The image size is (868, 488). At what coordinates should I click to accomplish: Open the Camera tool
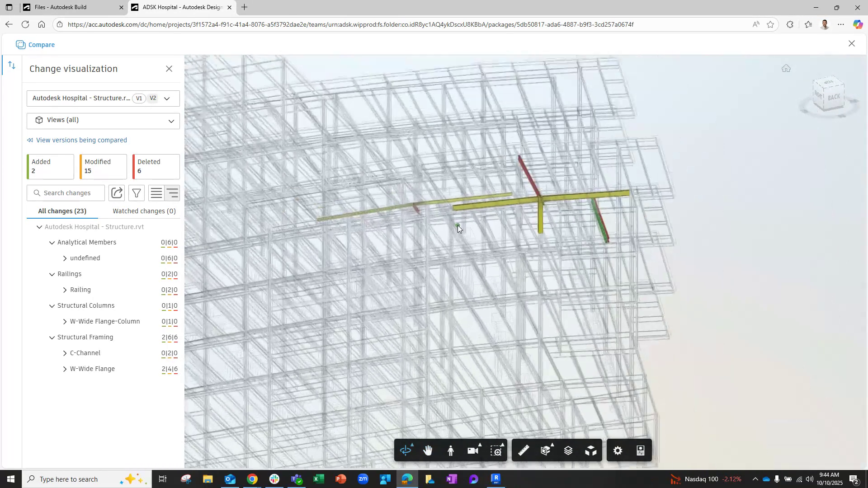click(x=473, y=450)
